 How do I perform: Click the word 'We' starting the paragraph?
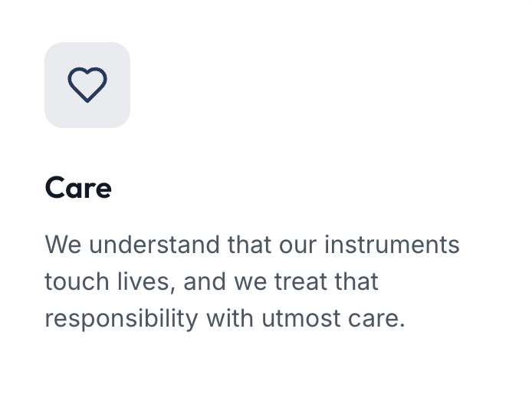(x=63, y=245)
